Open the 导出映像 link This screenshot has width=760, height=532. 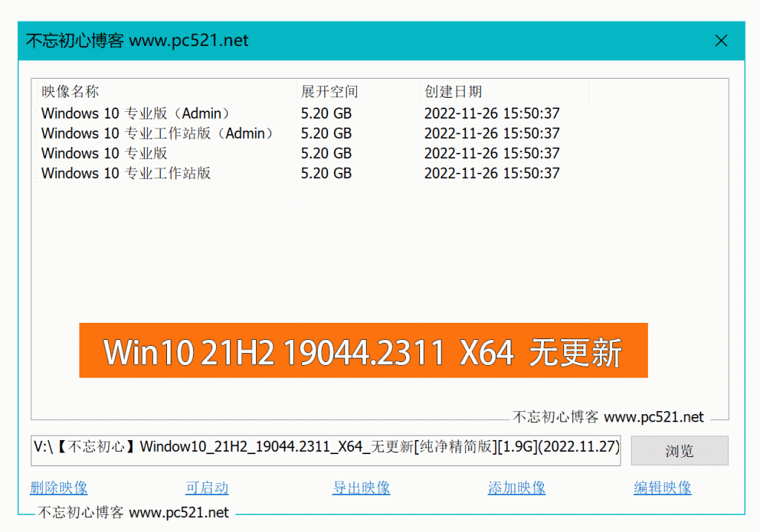pos(361,487)
